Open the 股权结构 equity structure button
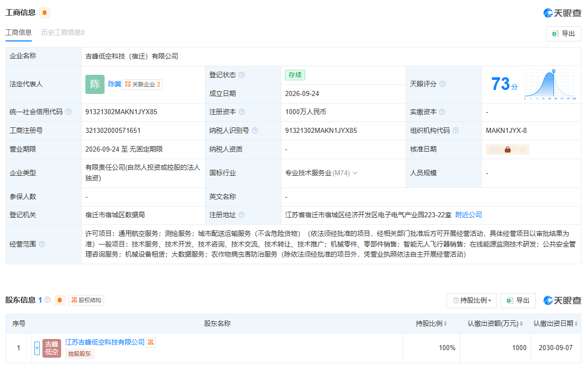 (86, 300)
